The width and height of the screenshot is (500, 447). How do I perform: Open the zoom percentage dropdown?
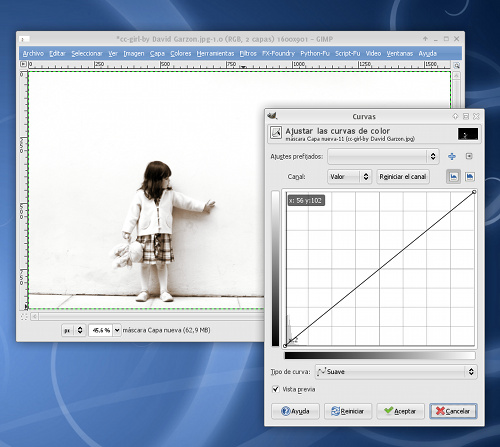117,330
